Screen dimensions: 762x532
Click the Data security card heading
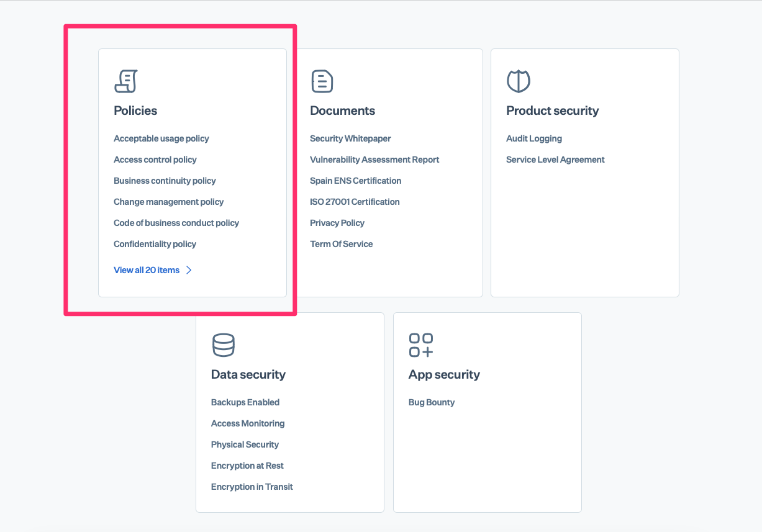pyautogui.click(x=248, y=374)
